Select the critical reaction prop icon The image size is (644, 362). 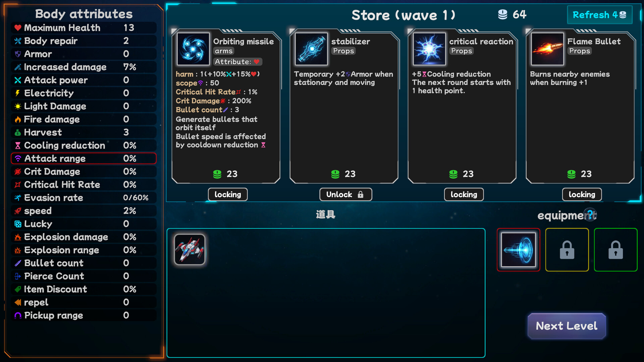pyautogui.click(x=429, y=49)
